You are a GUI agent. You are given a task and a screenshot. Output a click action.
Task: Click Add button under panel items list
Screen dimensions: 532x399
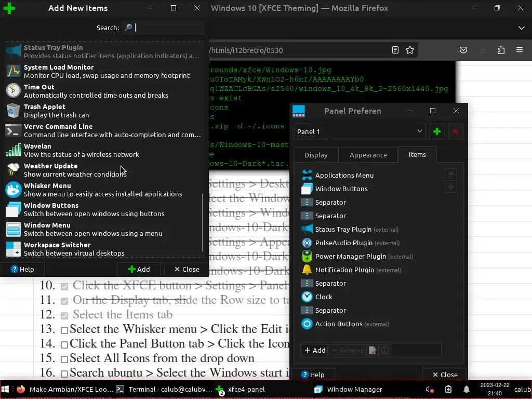point(315,350)
